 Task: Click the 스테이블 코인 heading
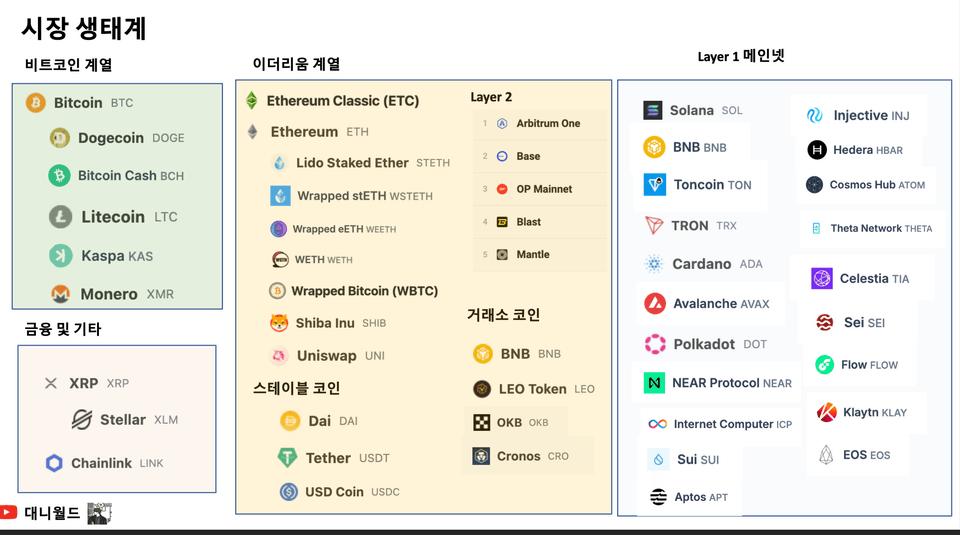296,388
